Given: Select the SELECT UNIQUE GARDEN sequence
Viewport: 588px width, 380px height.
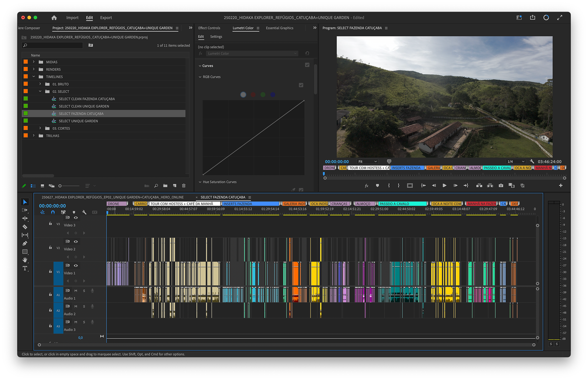Looking at the screenshot, I should click(78, 121).
